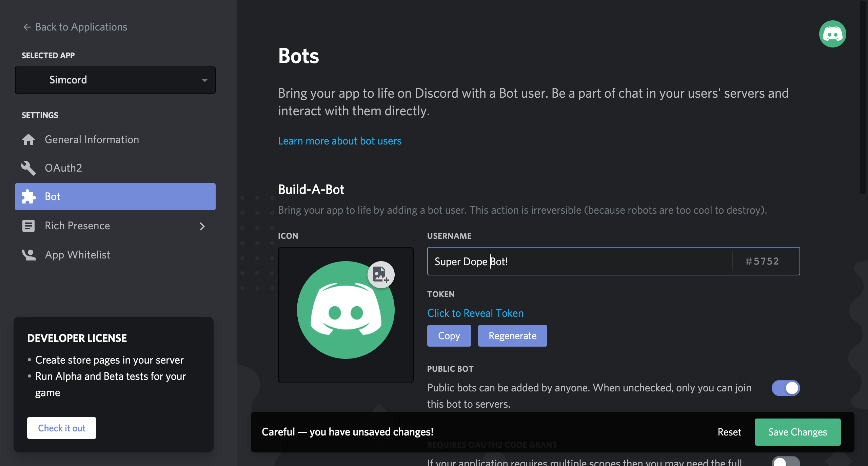The height and width of the screenshot is (466, 868).
Task: Open the App Whitelist settings page
Action: click(x=115, y=255)
